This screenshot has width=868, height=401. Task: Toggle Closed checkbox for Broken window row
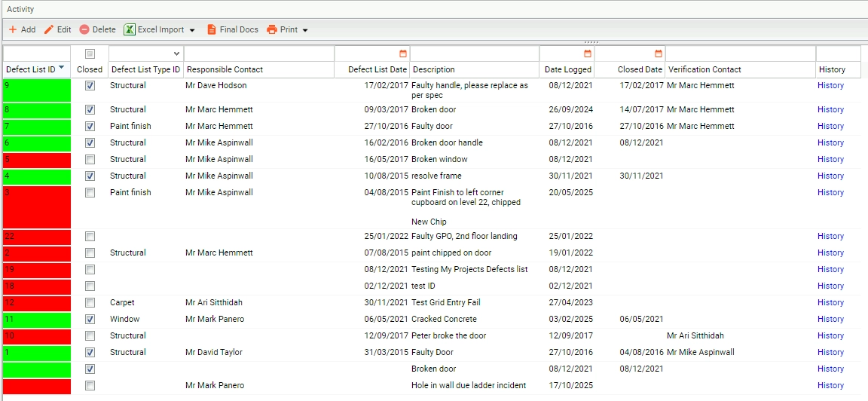tap(90, 160)
